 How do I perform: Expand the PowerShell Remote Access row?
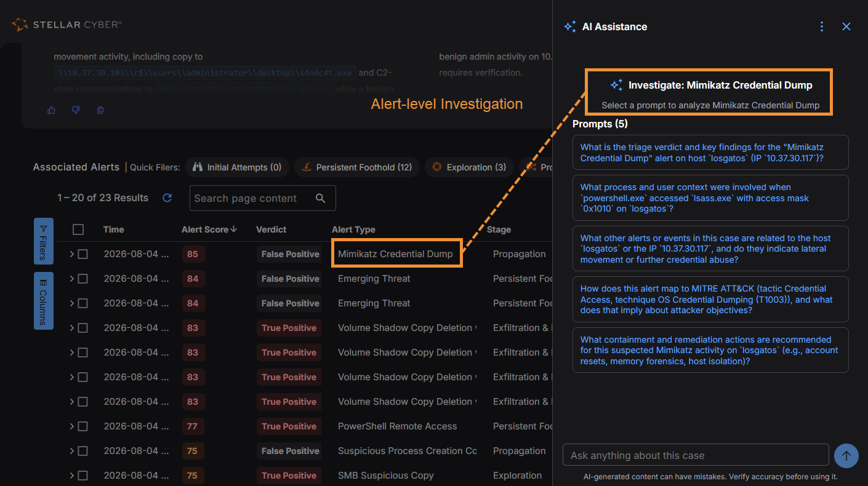tap(71, 426)
